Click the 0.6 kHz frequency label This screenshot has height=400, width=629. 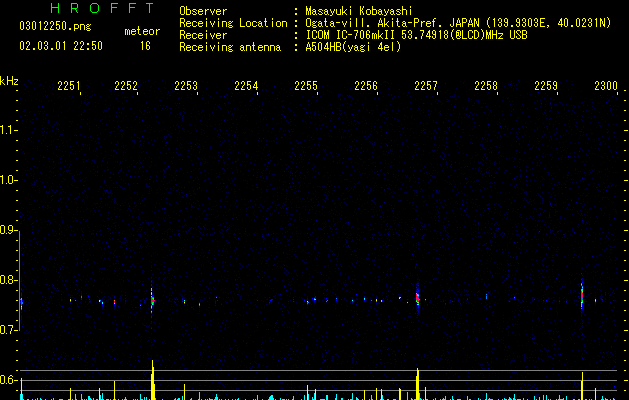(8, 380)
